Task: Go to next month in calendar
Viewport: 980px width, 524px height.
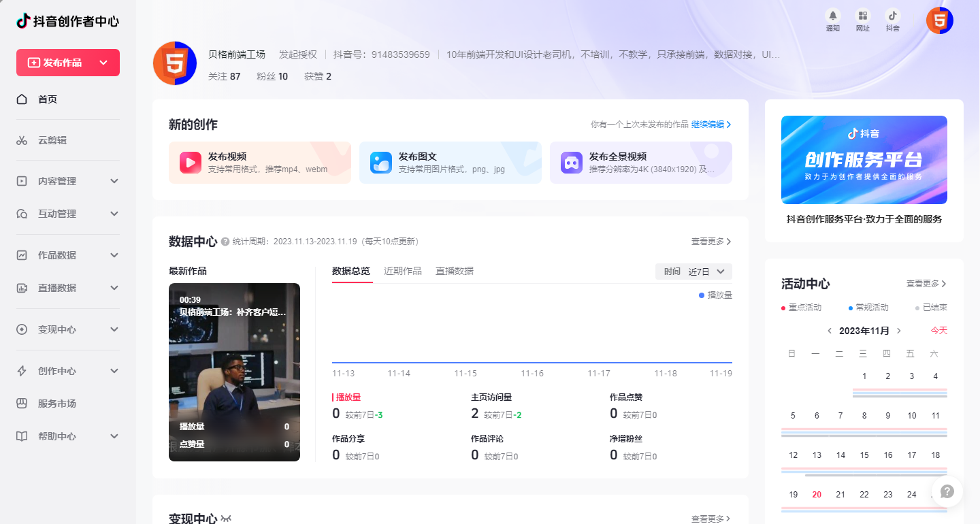Action: tap(899, 331)
